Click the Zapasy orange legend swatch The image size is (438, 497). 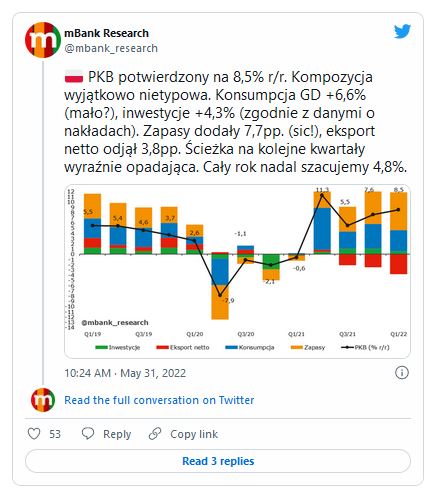(296, 347)
